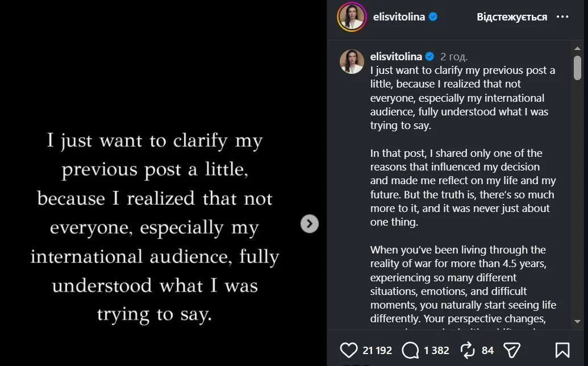Share post with the paper plane icon

click(x=512, y=350)
